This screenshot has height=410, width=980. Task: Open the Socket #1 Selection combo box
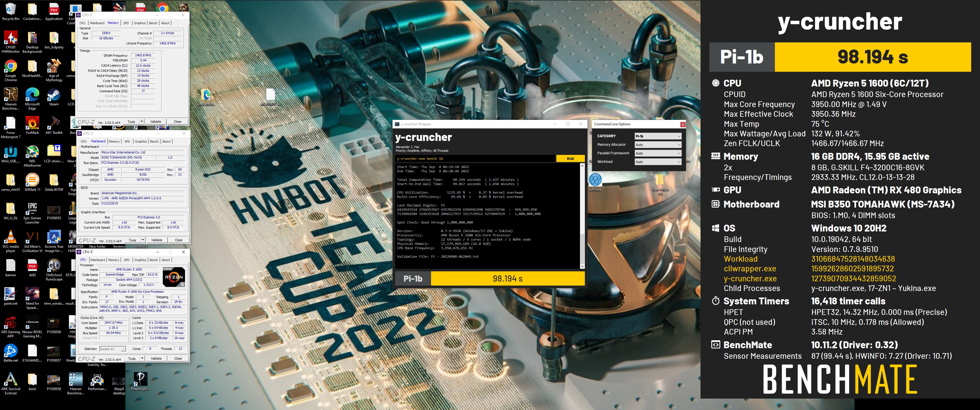click(112, 349)
